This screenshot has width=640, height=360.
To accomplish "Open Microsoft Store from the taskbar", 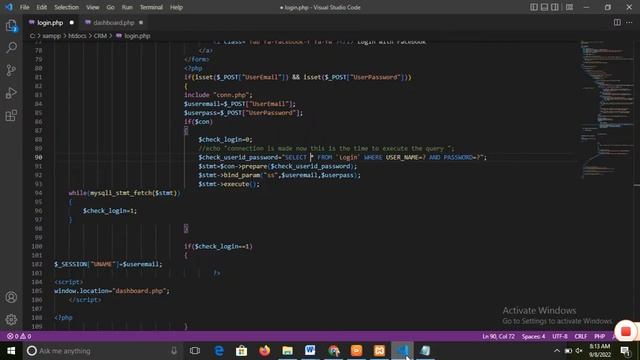I will click(x=242, y=351).
